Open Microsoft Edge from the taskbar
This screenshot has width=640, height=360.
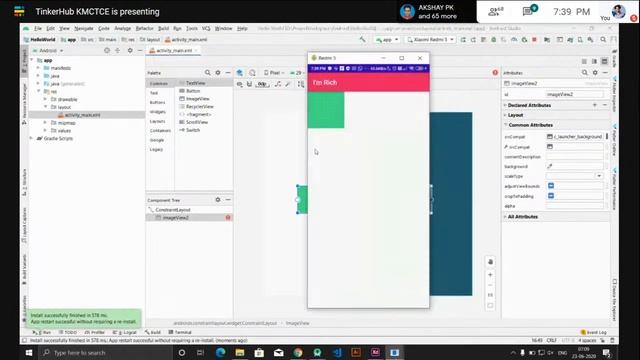(x=220, y=353)
